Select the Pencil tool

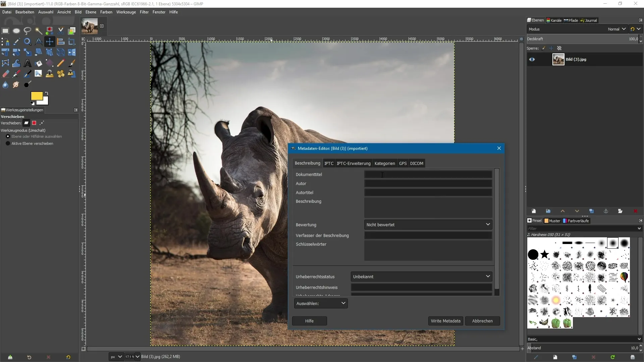[x=61, y=63]
